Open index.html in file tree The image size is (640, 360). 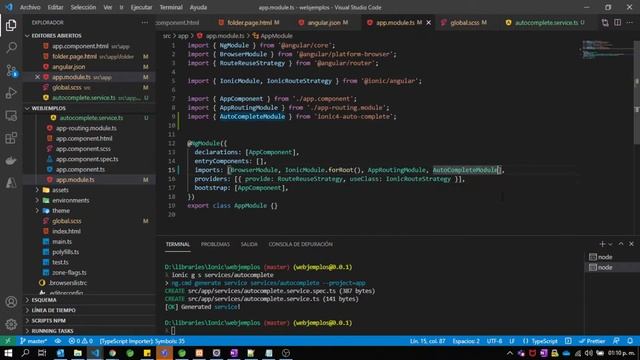pos(66,231)
